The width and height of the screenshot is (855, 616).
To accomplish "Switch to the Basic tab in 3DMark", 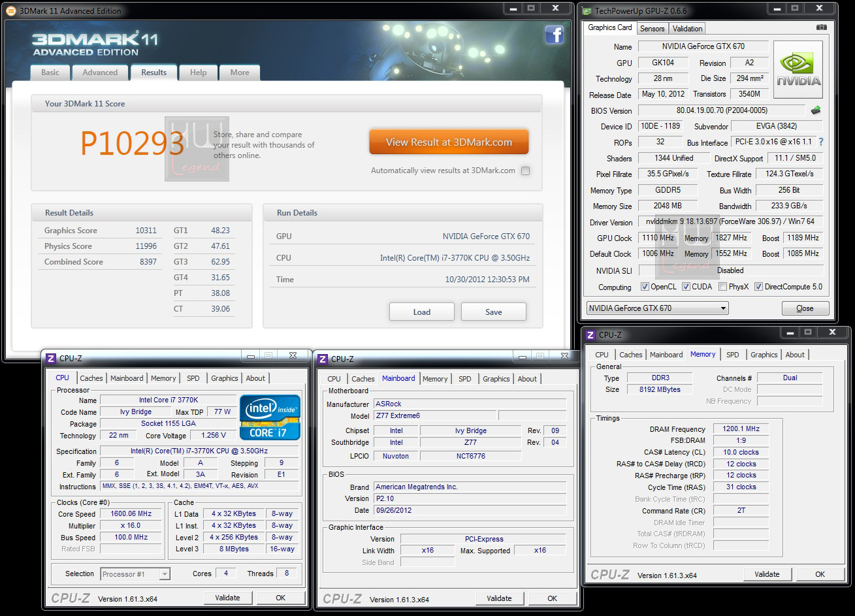I will coord(50,73).
